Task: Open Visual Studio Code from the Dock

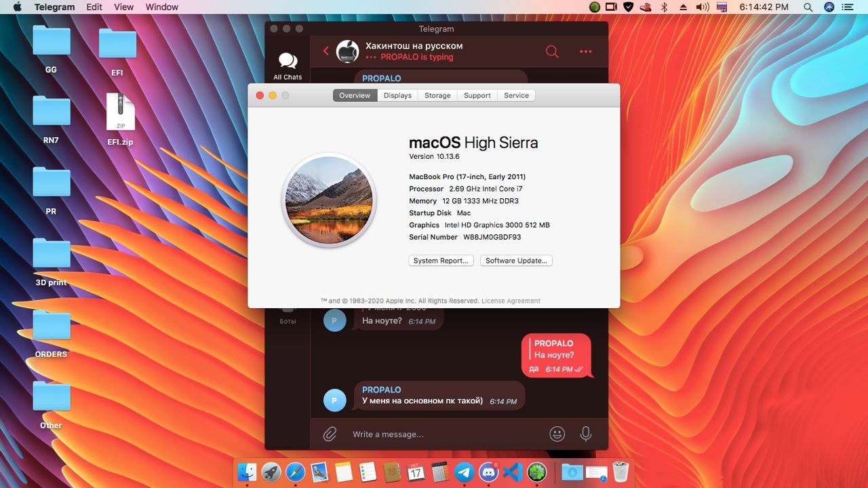Action: 513,472
